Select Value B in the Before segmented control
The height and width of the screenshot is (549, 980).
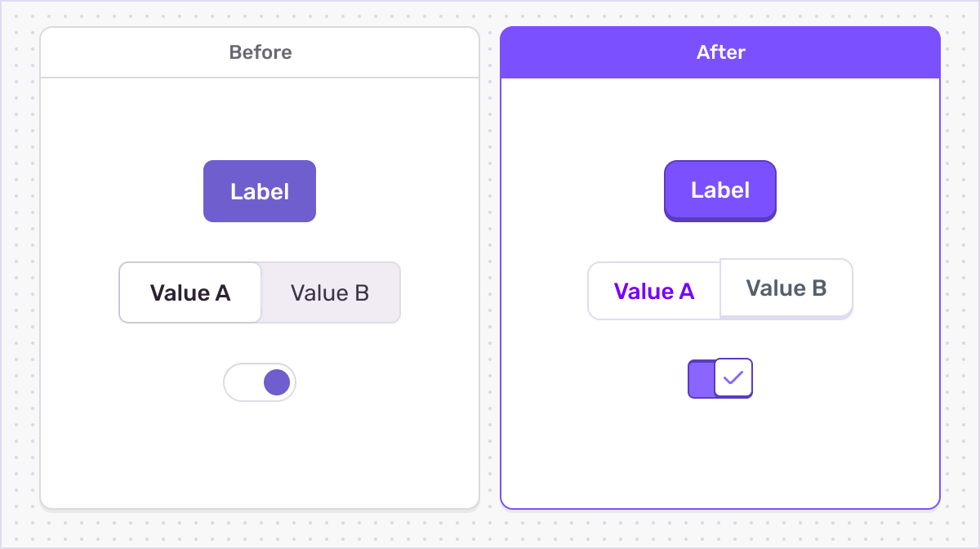coord(330,292)
